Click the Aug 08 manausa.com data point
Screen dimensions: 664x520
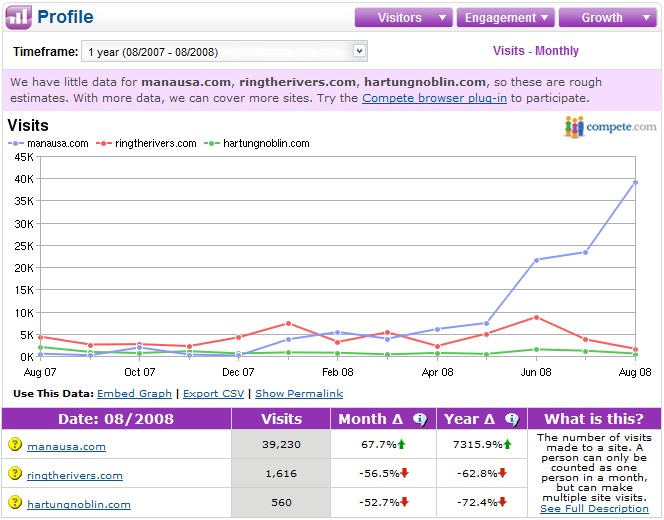pos(636,181)
